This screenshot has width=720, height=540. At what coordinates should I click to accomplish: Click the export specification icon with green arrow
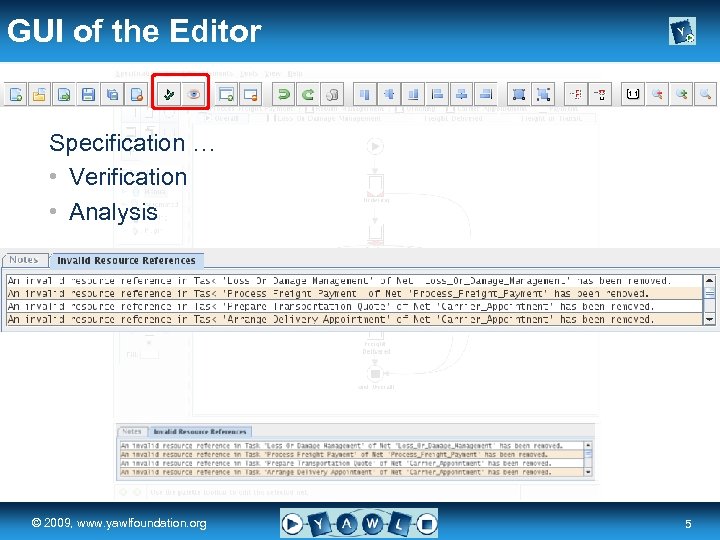(64, 95)
